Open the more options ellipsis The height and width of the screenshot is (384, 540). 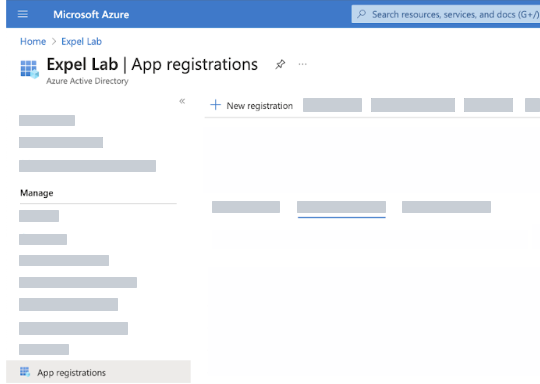302,64
